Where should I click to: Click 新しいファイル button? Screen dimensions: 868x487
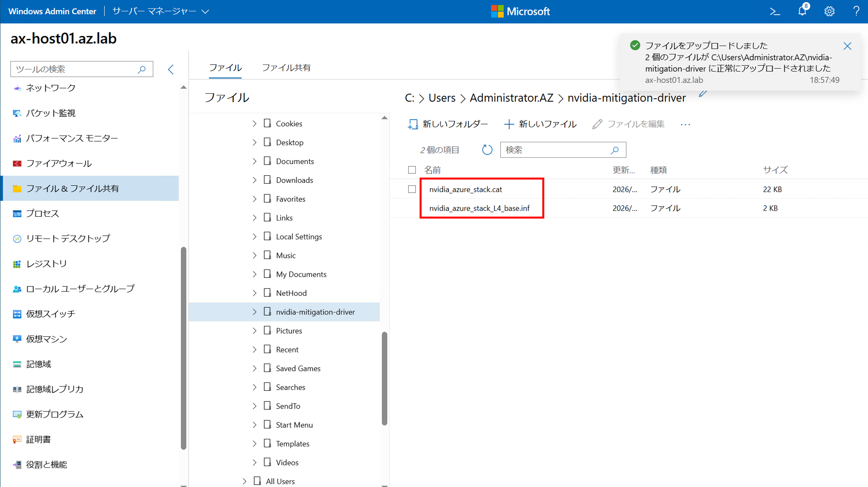(540, 124)
